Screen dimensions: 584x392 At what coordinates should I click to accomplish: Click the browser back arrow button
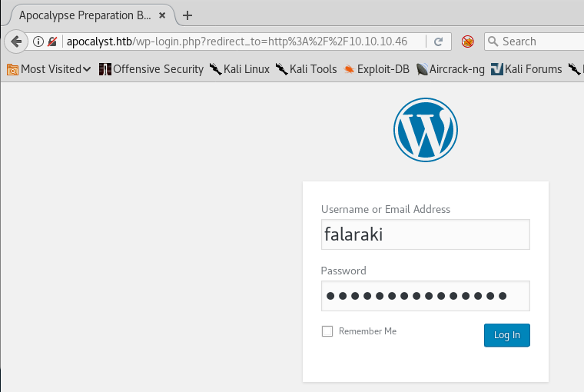pyautogui.click(x=15, y=42)
